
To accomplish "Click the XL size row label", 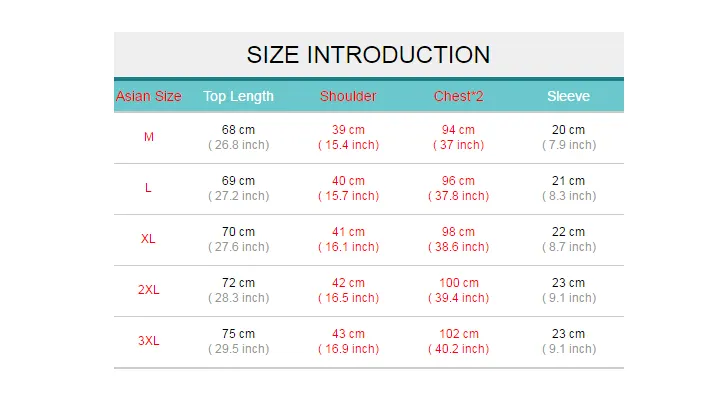I will coord(148,239).
